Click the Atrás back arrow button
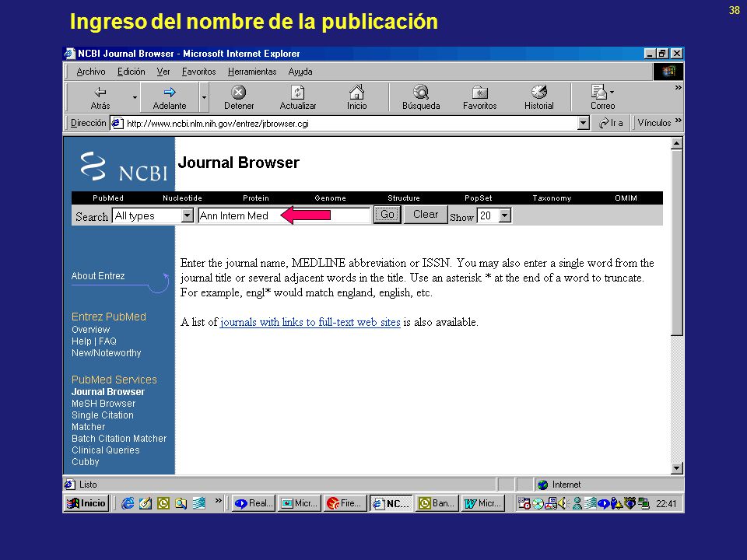 [x=100, y=97]
